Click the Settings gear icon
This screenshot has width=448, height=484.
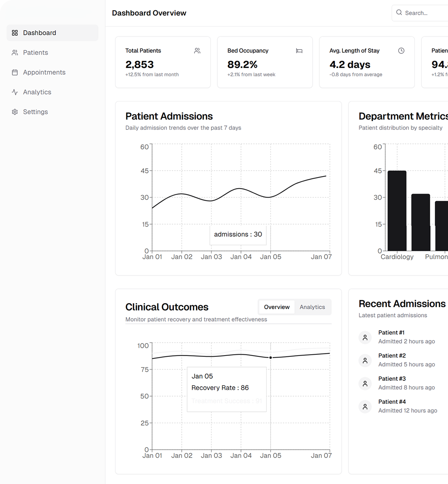pyautogui.click(x=15, y=112)
